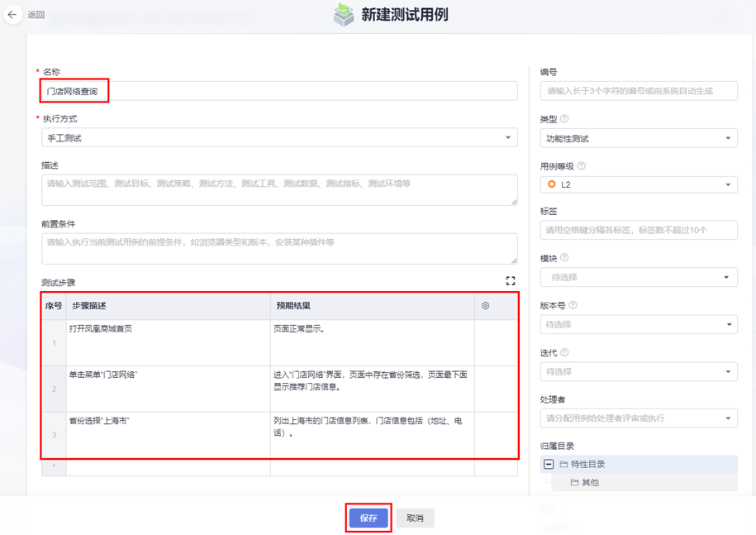Screen dimensions: 756x535
Task: Open the 用例等级 L2 dropdown
Action: click(x=639, y=184)
